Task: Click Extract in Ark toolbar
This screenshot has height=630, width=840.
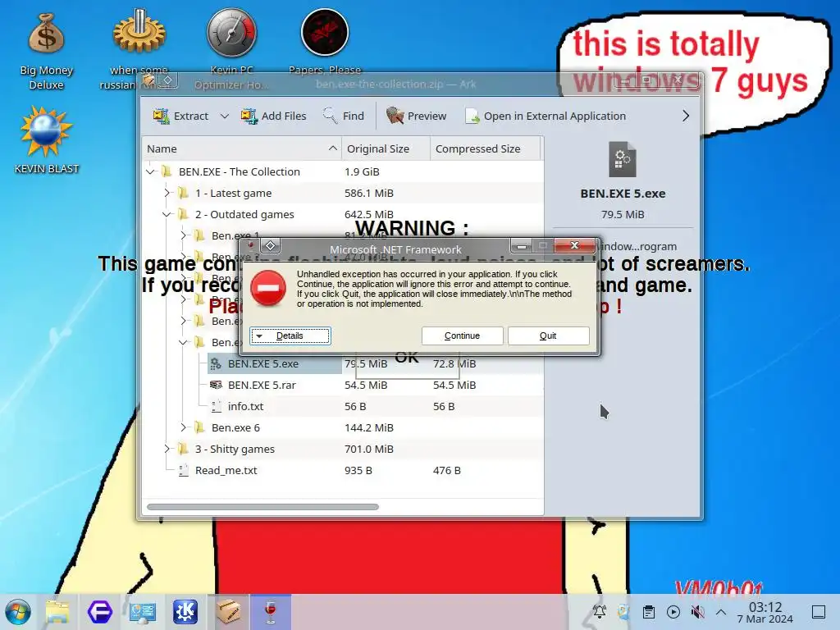Action: pyautogui.click(x=181, y=116)
